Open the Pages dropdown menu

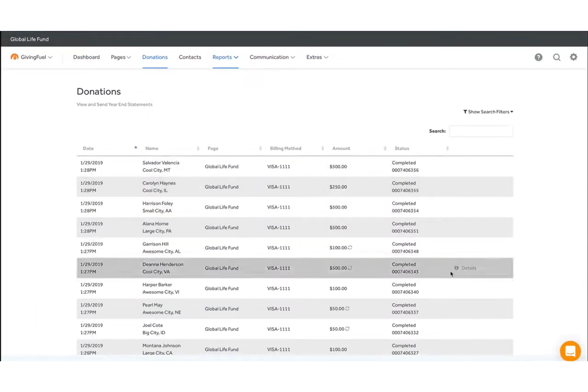[x=121, y=57]
